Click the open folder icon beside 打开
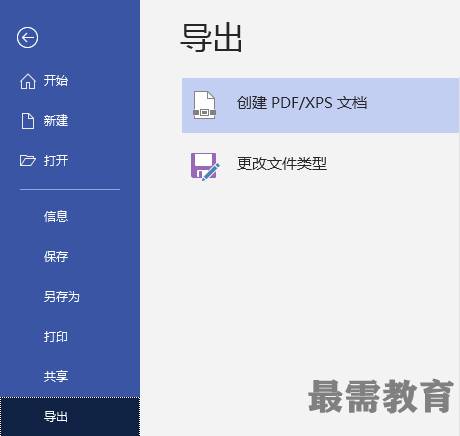The height and width of the screenshot is (436, 460). [x=28, y=160]
